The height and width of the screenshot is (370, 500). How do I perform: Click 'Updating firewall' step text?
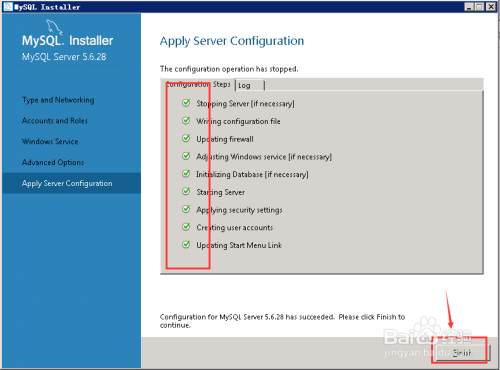[x=225, y=139]
